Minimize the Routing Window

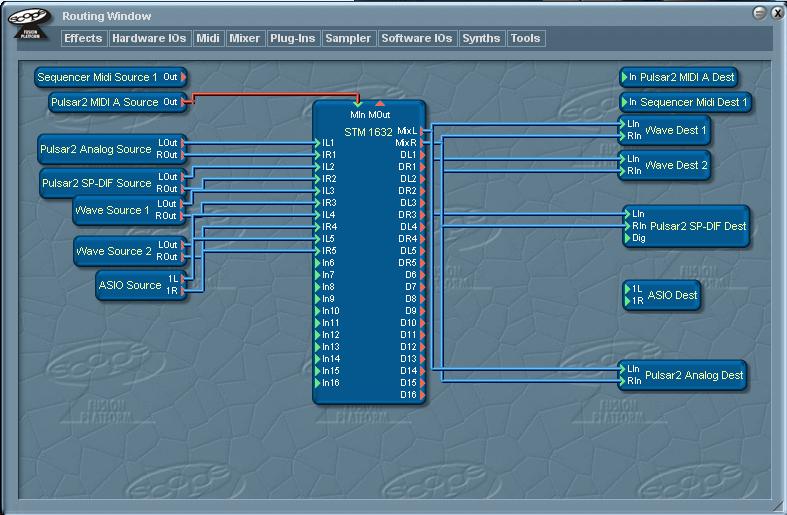pos(760,13)
